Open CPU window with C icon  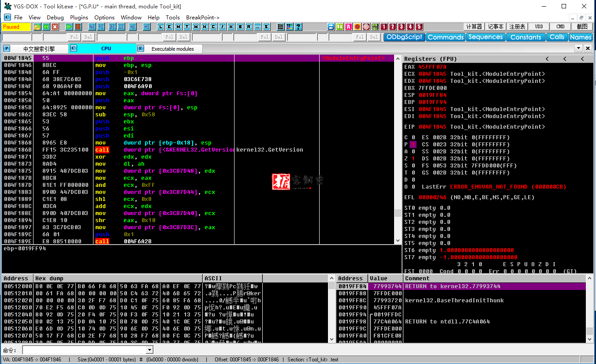tap(213, 27)
